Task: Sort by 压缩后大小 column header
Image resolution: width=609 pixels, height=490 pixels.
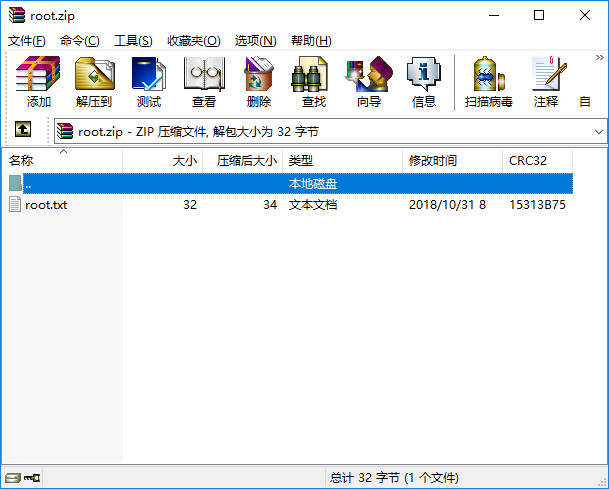Action: [x=243, y=160]
